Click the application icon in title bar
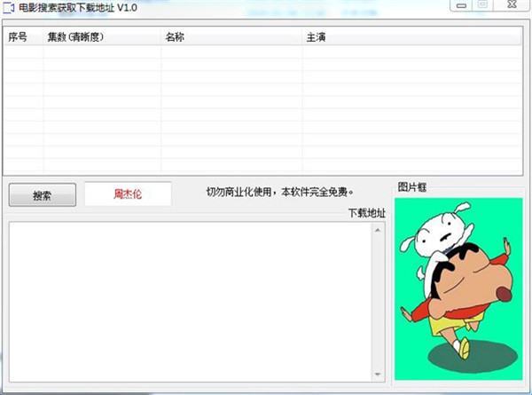532x395 pixels. point(9,7)
